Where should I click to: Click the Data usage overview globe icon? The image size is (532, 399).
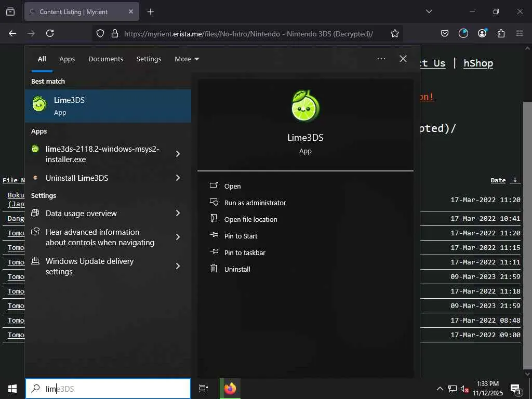tap(35, 212)
